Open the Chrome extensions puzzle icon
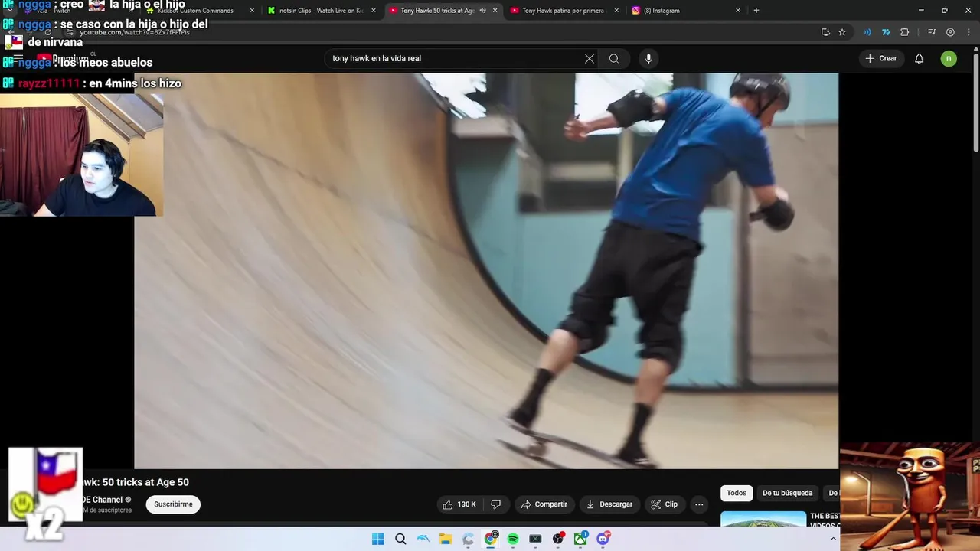Image resolution: width=980 pixels, height=551 pixels. point(905,32)
